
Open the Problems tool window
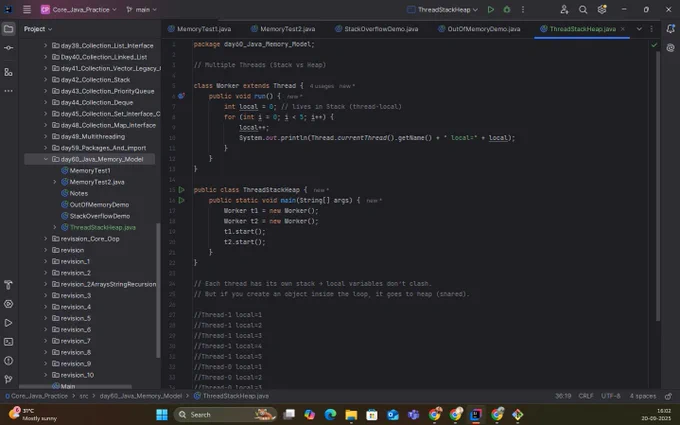[8, 361]
